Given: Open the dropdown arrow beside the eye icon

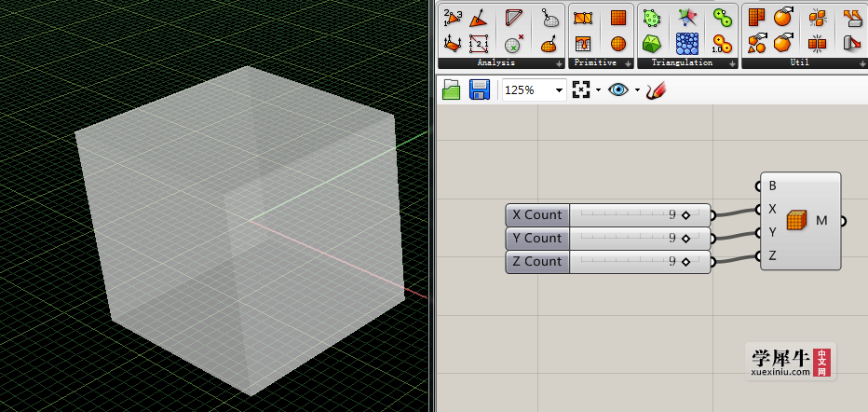Looking at the screenshot, I should tap(637, 90).
